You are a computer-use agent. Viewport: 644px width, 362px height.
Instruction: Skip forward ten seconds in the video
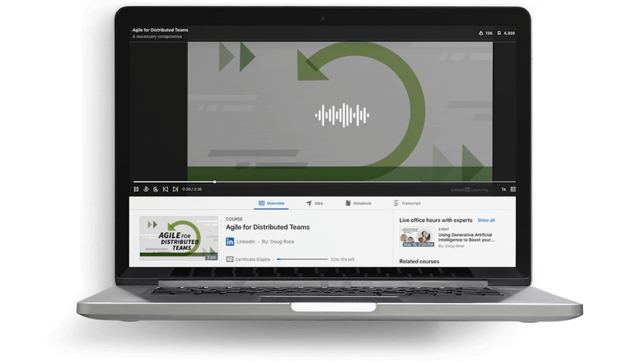pos(156,189)
